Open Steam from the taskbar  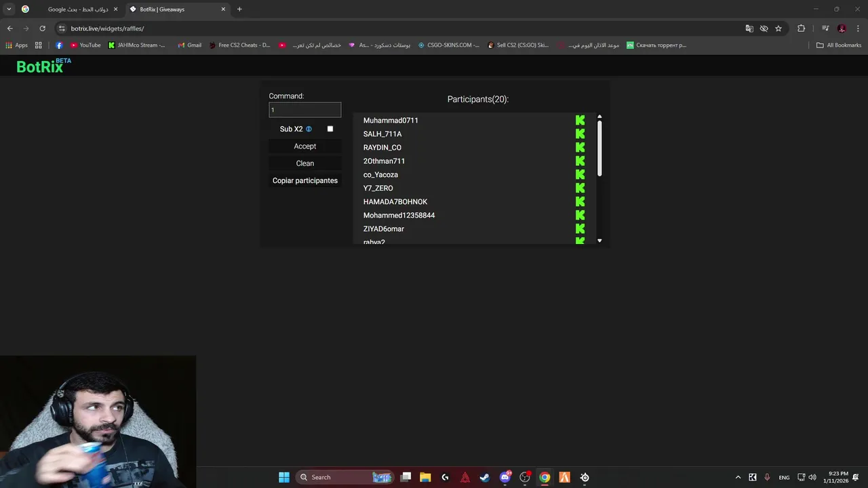tap(485, 477)
